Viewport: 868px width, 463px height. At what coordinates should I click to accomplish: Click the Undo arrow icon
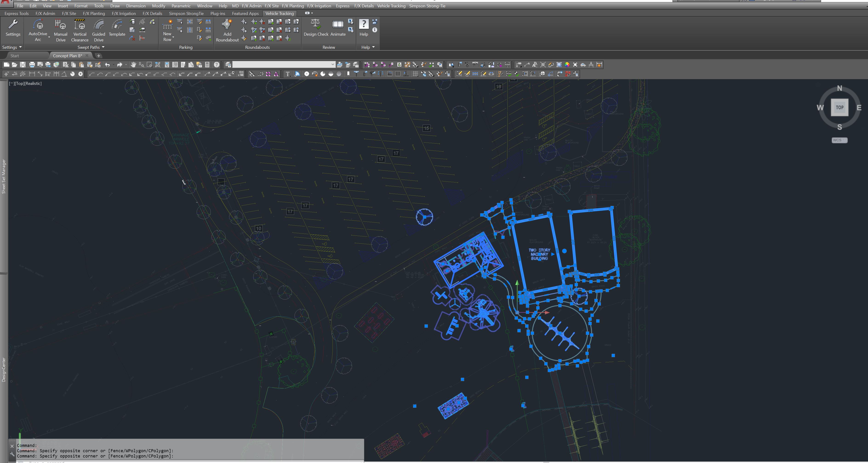107,65
